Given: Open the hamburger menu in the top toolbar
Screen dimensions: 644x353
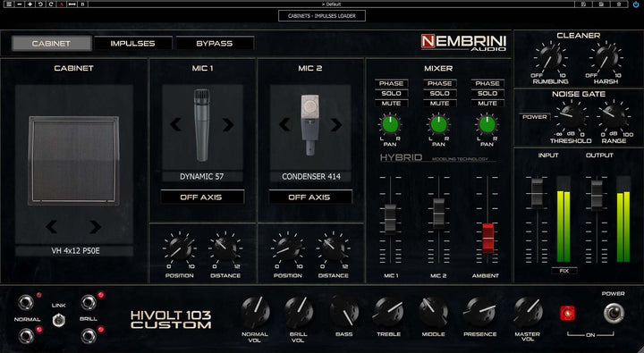Looking at the screenshot, I should [9, 4].
